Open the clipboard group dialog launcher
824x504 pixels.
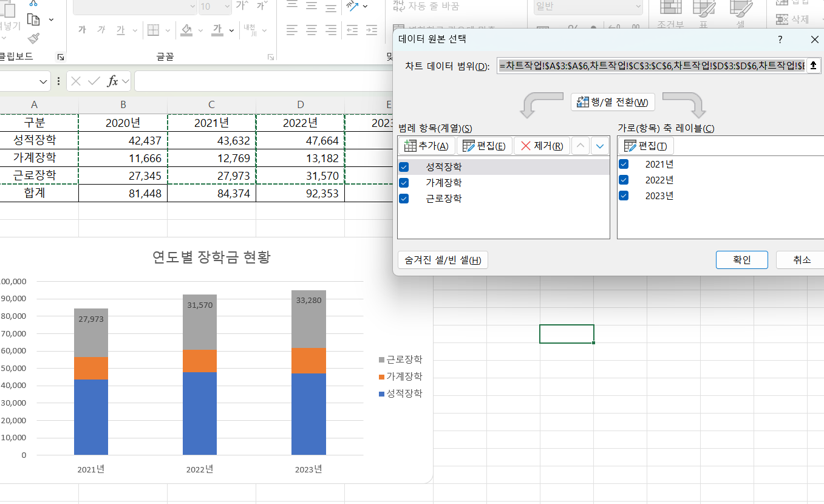pyautogui.click(x=60, y=57)
